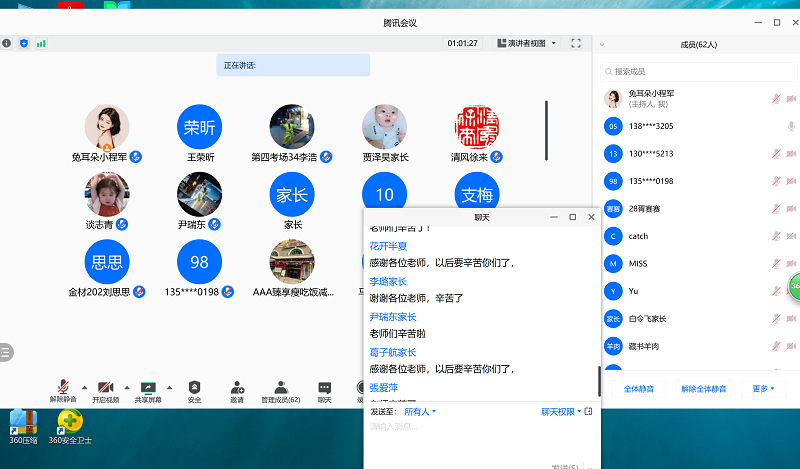This screenshot has width=800, height=469.
Task: Open the 更多 menu in members panel
Action: pos(764,388)
